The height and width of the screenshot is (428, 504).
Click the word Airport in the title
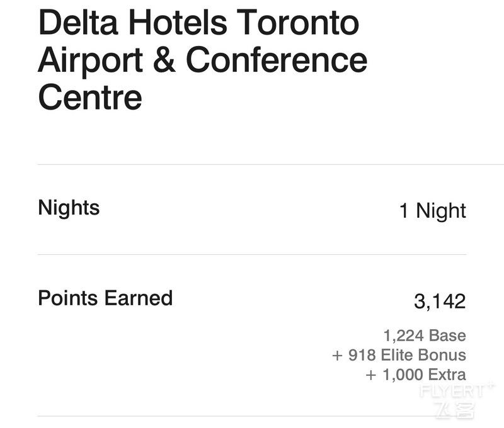coord(91,62)
